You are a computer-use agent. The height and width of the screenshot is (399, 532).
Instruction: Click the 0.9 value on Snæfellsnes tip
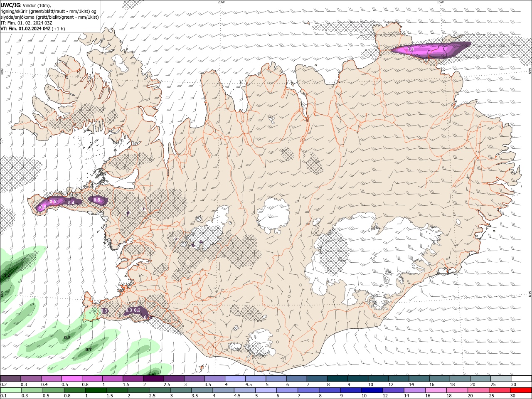point(43,207)
